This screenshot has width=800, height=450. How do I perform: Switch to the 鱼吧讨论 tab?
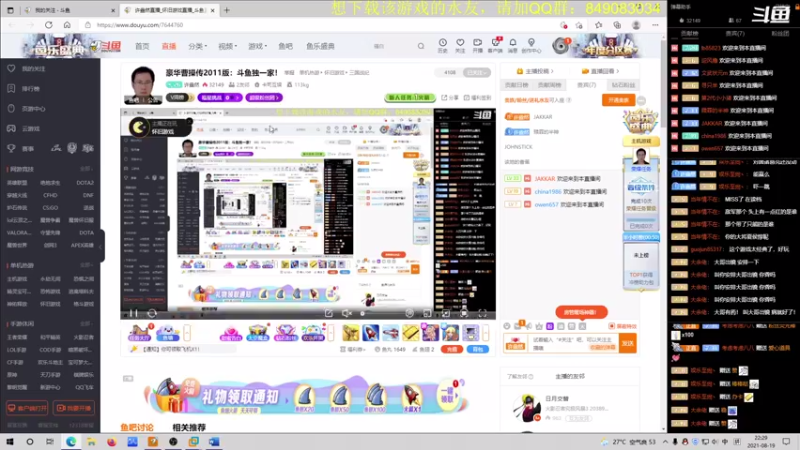[137, 428]
